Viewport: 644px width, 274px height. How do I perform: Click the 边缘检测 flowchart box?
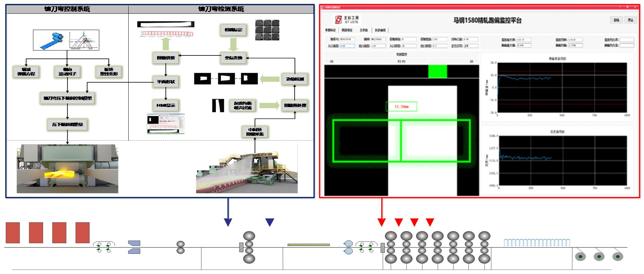click(295, 79)
